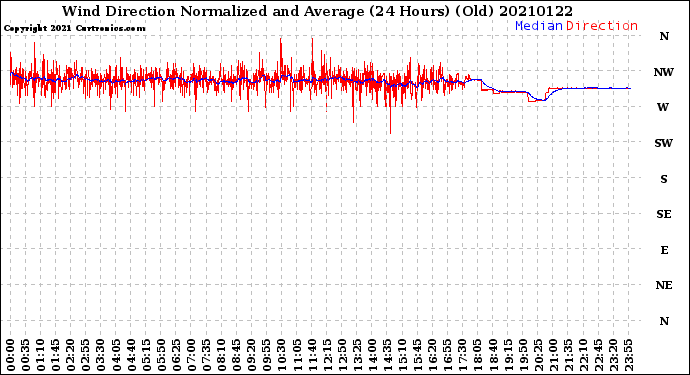This screenshot has width=690, height=375.
Task: Click the bottom N axis label
Action: click(664, 321)
